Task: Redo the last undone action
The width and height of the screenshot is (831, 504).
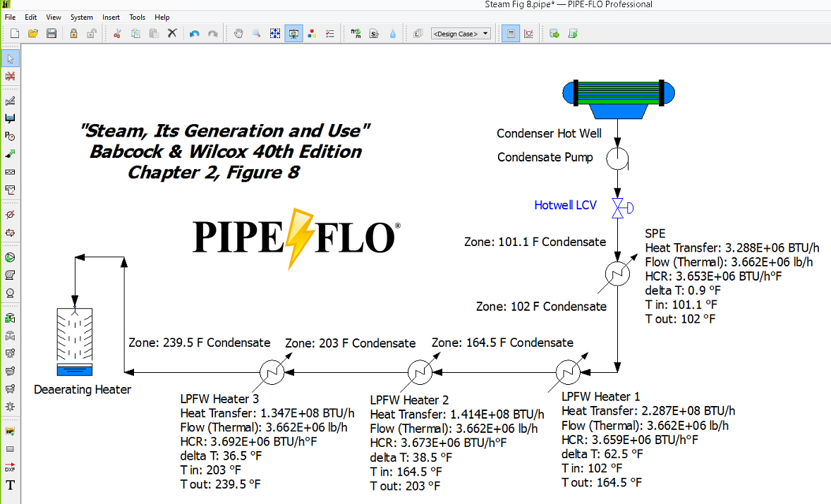Action: (x=212, y=33)
